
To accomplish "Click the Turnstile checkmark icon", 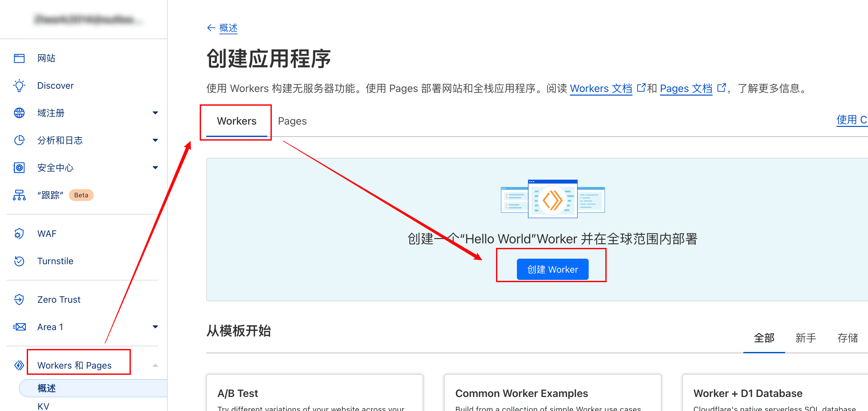I will click(x=19, y=261).
